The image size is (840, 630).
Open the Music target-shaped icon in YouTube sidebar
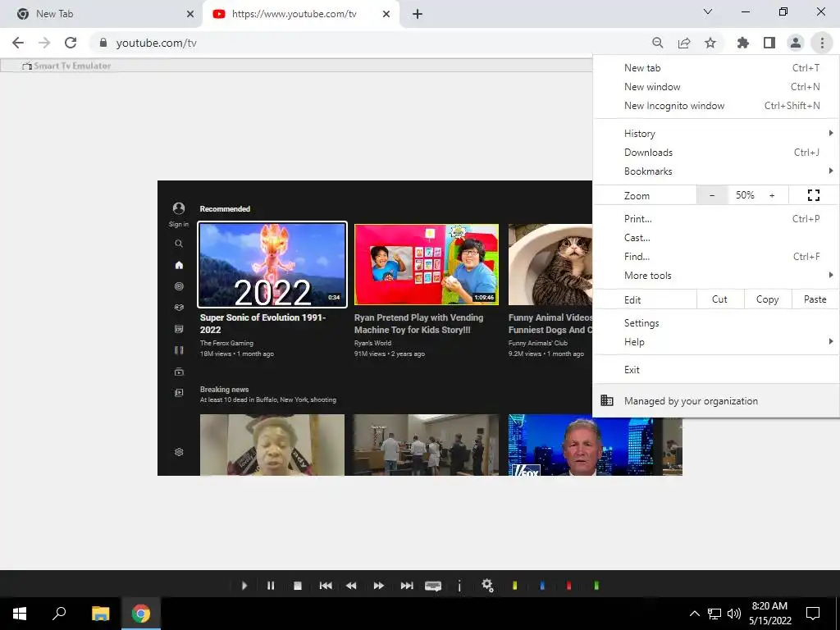(179, 286)
